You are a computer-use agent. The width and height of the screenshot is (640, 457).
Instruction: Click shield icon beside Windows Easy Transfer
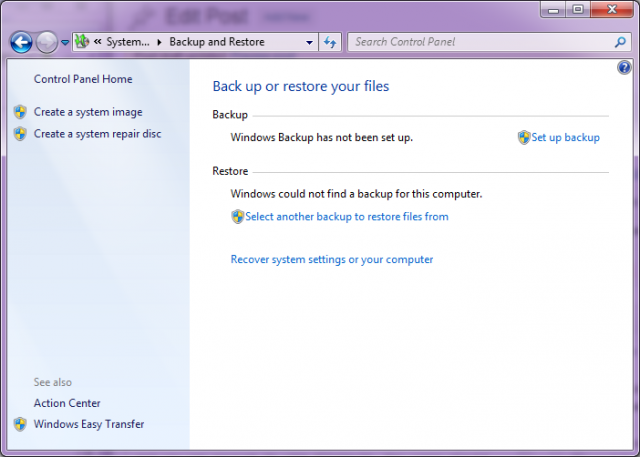click(20, 424)
